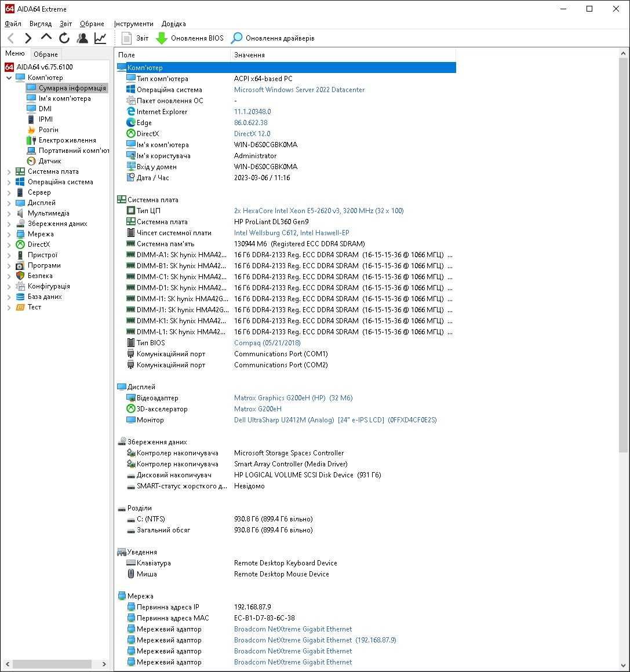Expand the Операційна система tree node
Screen dimensions: 630x672
pyautogui.click(x=9, y=182)
